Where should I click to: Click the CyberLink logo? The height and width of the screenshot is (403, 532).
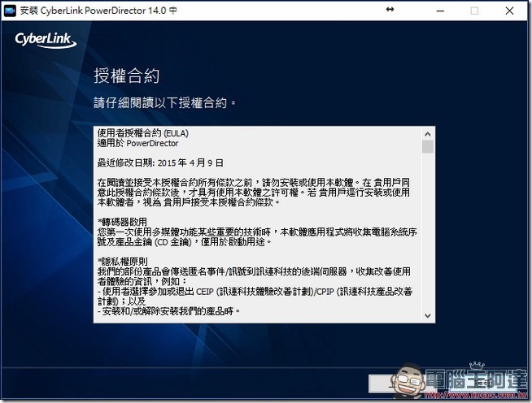click(46, 40)
